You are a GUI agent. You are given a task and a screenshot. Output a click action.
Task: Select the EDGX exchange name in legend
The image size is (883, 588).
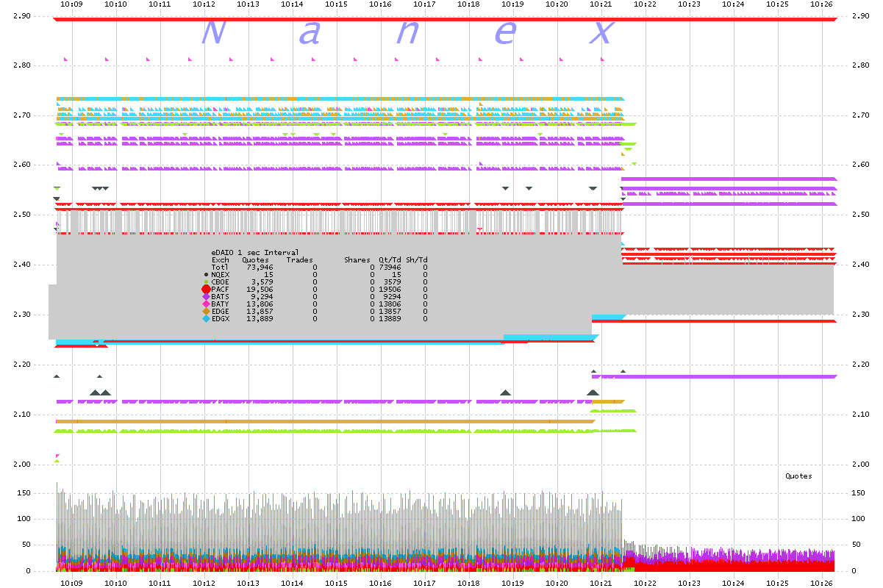point(221,318)
